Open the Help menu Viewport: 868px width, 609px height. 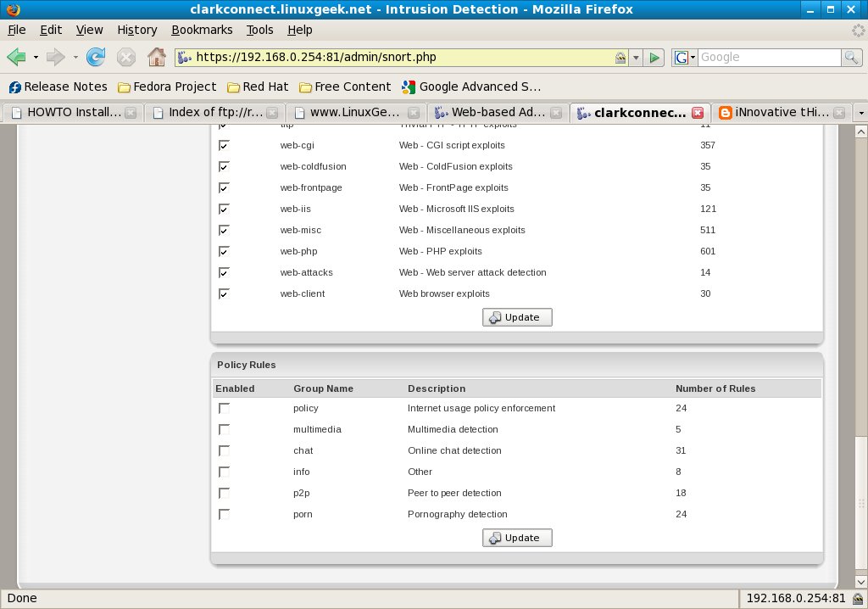(300, 30)
